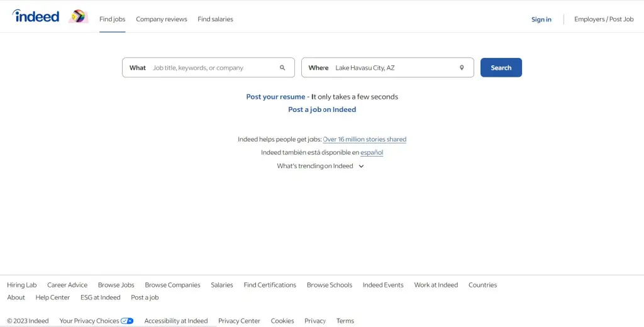
Task: Open Help Center footer link
Action: point(53,297)
